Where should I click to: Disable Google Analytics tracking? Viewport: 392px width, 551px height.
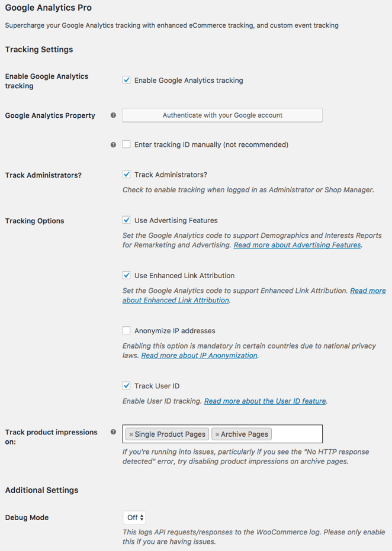126,79
